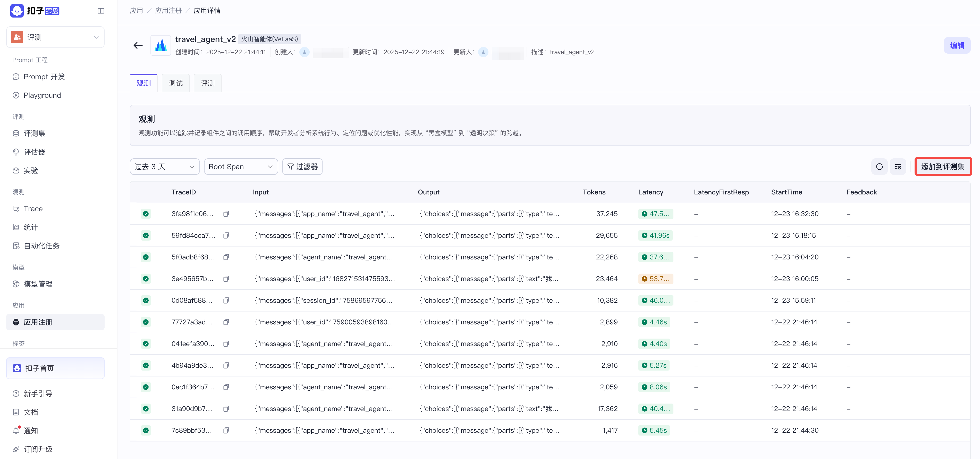Open 文档 in sidebar
This screenshot has width=980, height=459.
(55, 412)
